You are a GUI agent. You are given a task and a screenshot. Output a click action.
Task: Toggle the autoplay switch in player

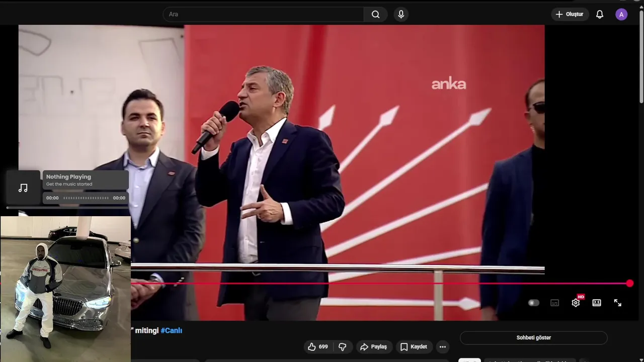pos(533,303)
